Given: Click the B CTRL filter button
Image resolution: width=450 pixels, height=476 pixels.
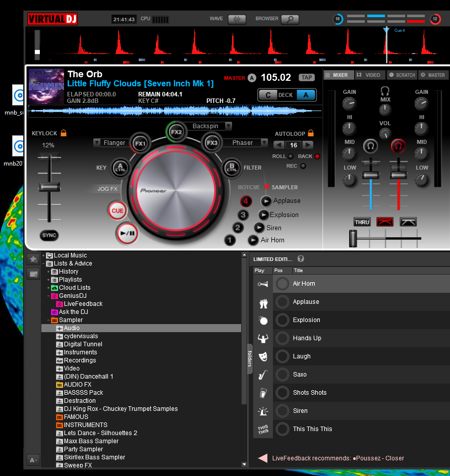Looking at the screenshot, I should 232,168.
